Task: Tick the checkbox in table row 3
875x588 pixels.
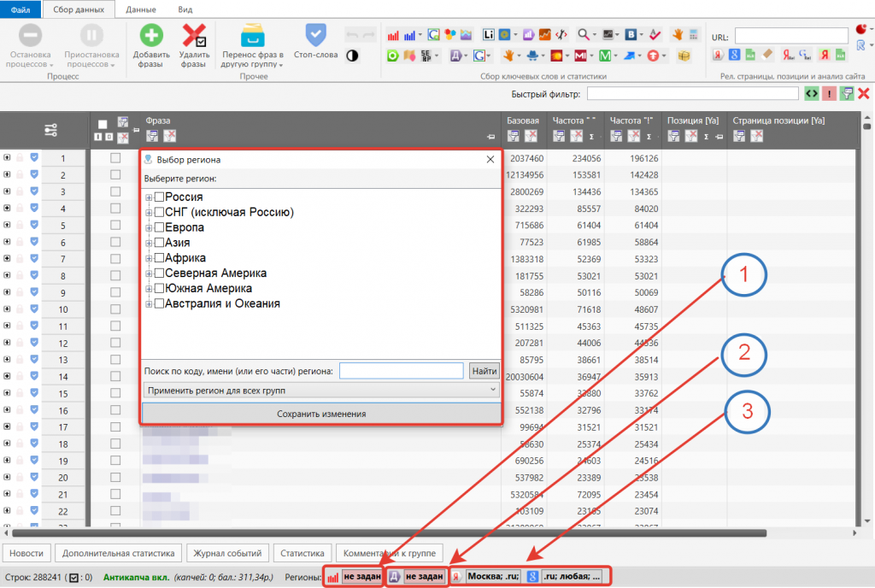Action: tap(115, 191)
